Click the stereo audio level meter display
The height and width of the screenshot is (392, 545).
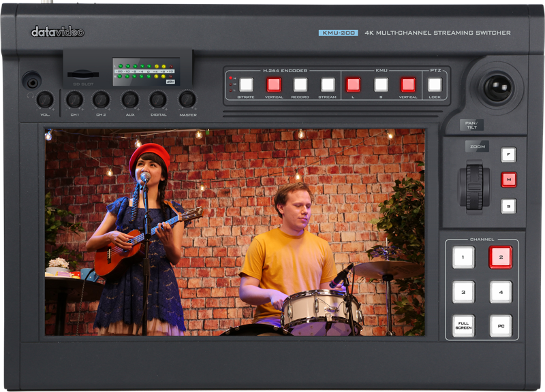146,72
